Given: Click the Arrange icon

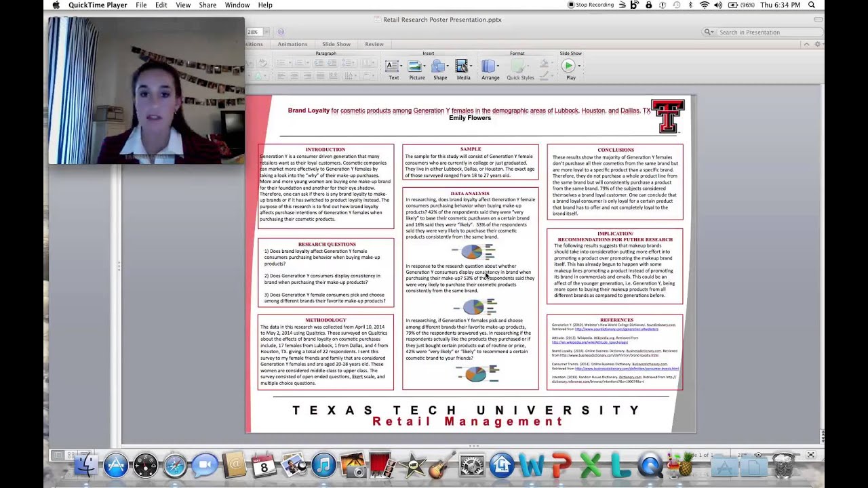Looking at the screenshot, I should click(488, 66).
